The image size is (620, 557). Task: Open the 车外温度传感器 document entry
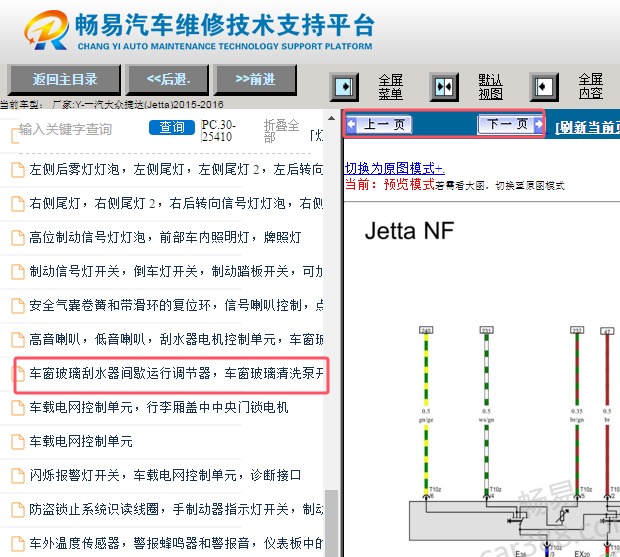176,543
